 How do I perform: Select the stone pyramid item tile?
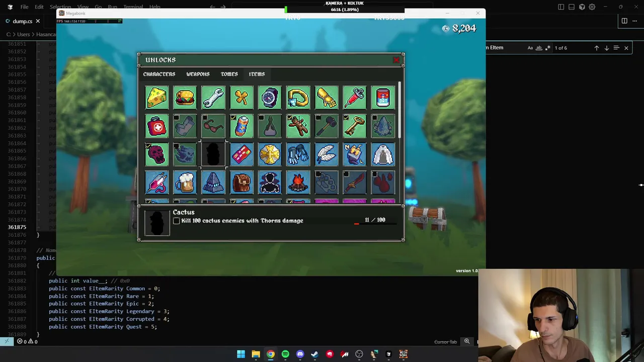coord(213,183)
